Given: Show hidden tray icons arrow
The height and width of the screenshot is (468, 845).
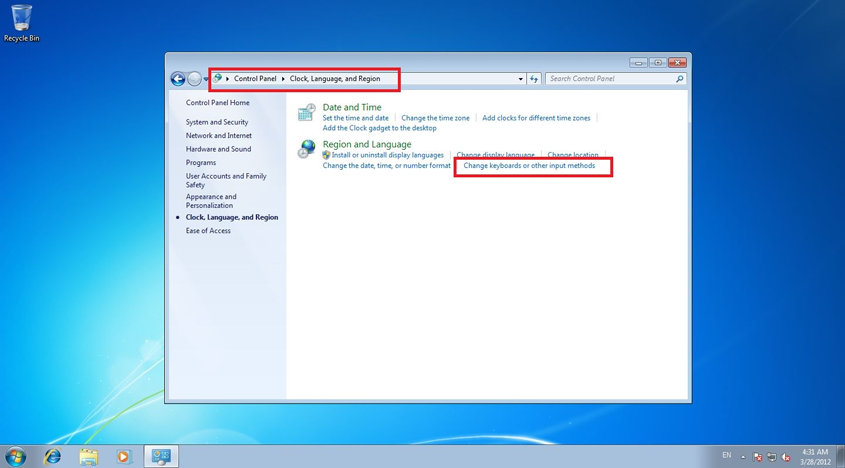Looking at the screenshot, I should (743, 457).
